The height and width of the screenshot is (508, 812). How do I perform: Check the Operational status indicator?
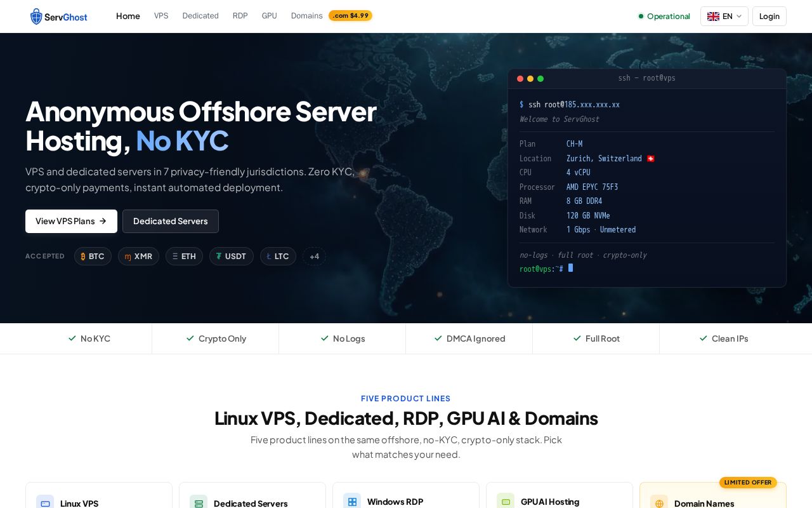tap(664, 17)
